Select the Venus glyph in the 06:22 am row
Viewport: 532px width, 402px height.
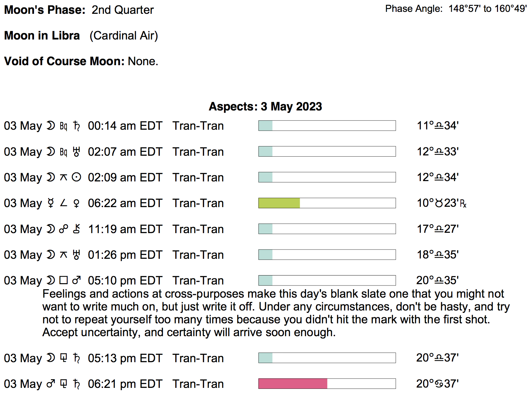[x=76, y=203]
